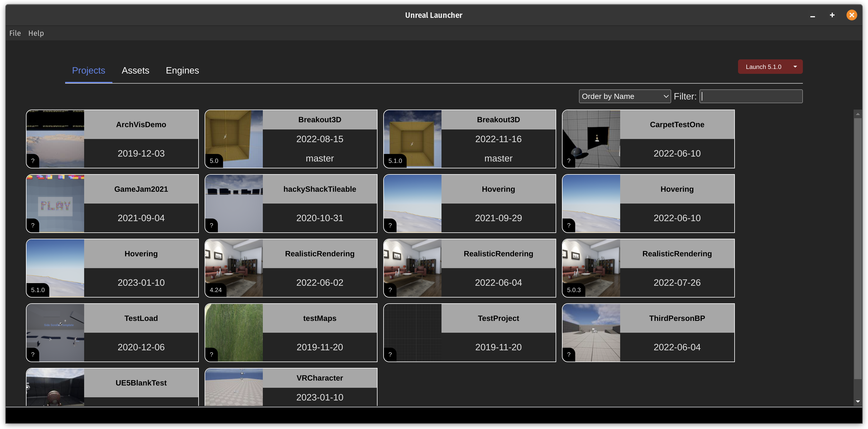
Task: Click the 5.1.0 version badge on Hovering
Action: tap(38, 290)
